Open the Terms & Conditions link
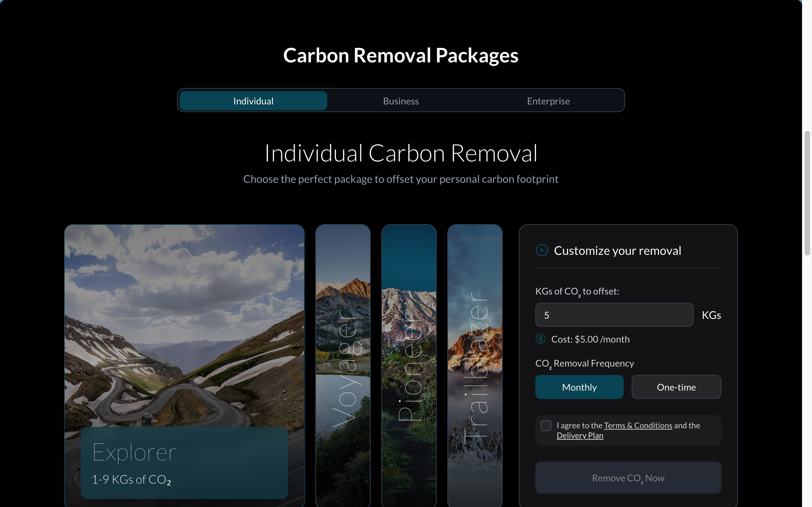 click(x=638, y=425)
